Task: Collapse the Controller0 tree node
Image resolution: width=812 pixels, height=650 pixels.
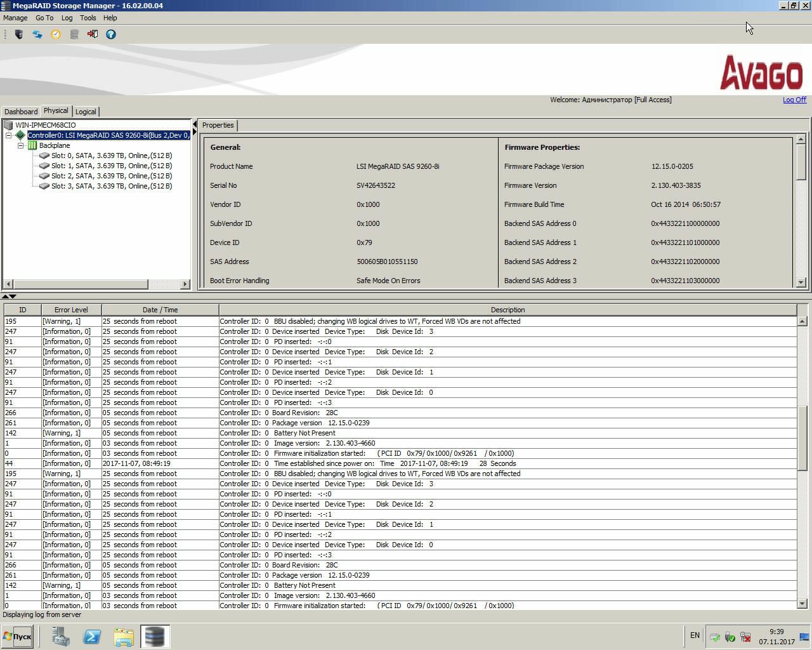Action: tap(9, 135)
